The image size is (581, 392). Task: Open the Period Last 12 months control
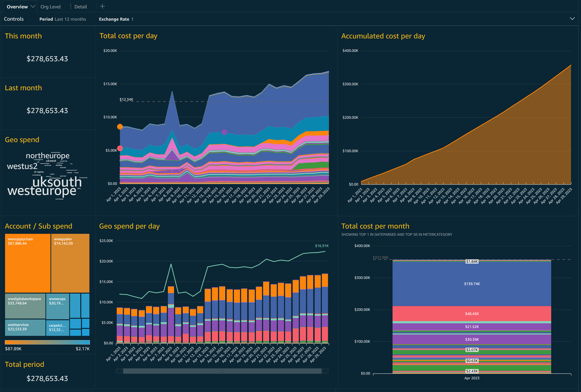pos(63,19)
